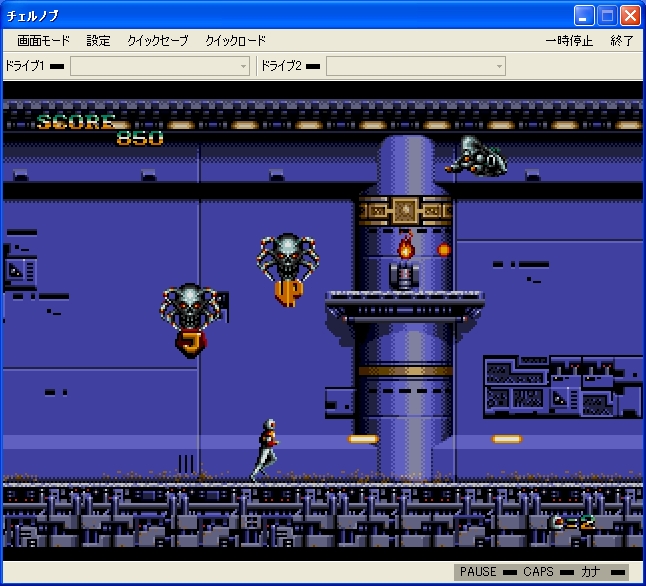Click クイックセーブ to quick save

pyautogui.click(x=157, y=41)
